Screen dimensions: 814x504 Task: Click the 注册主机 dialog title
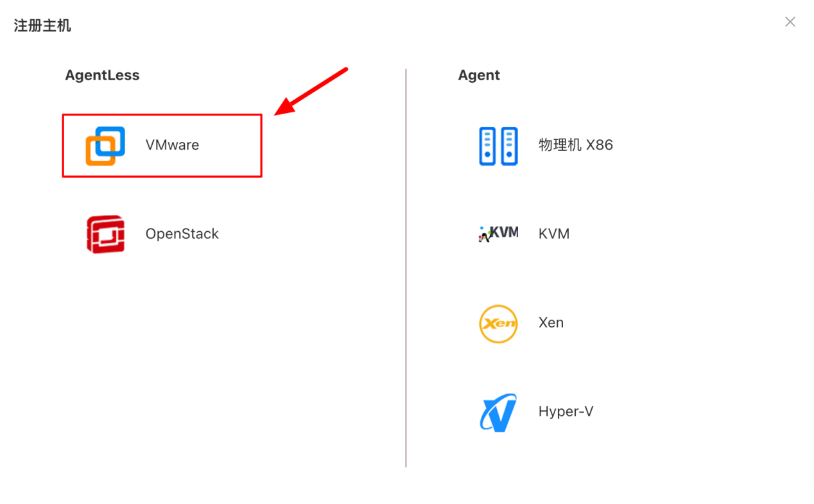pos(42,26)
